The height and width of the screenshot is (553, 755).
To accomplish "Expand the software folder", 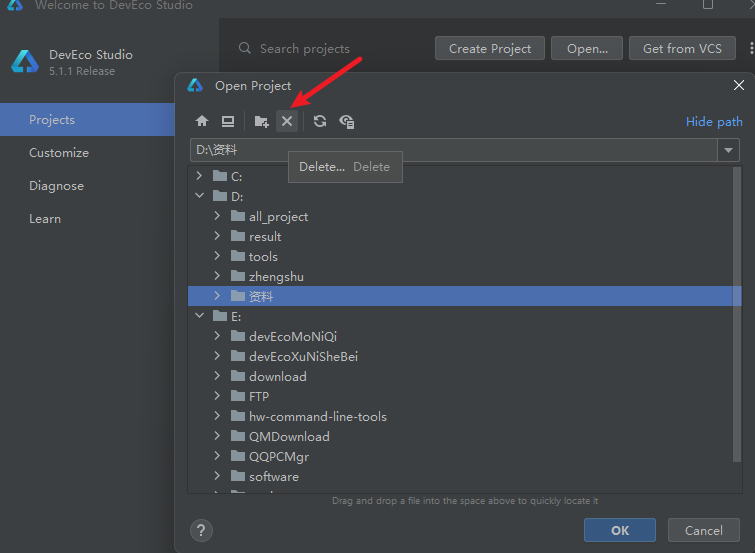I will tap(217, 476).
